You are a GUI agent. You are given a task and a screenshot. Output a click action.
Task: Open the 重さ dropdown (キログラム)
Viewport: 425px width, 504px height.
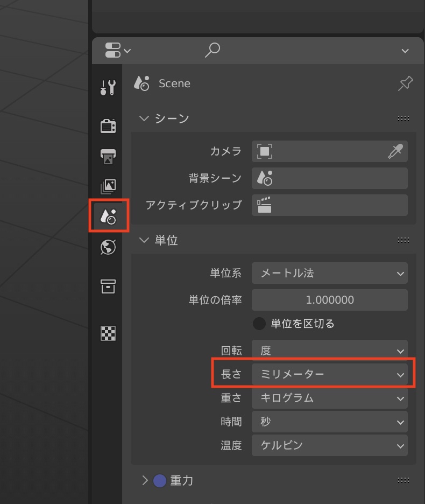click(329, 398)
